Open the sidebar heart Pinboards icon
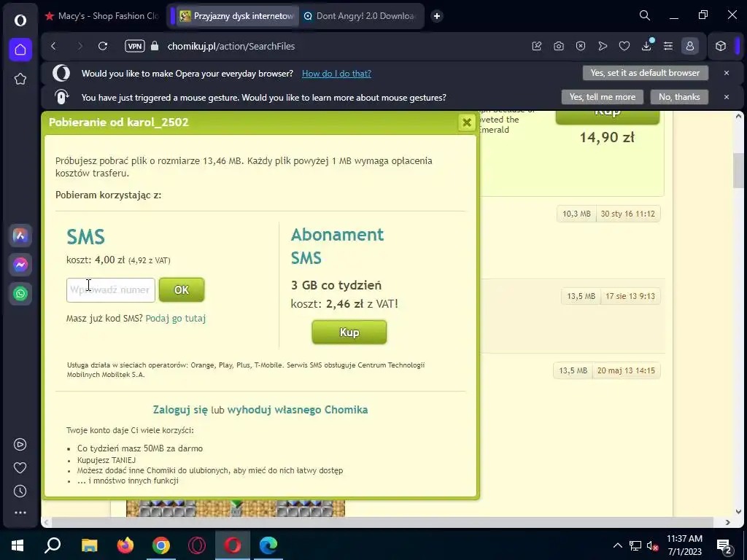The width and height of the screenshot is (747, 560). [20, 468]
